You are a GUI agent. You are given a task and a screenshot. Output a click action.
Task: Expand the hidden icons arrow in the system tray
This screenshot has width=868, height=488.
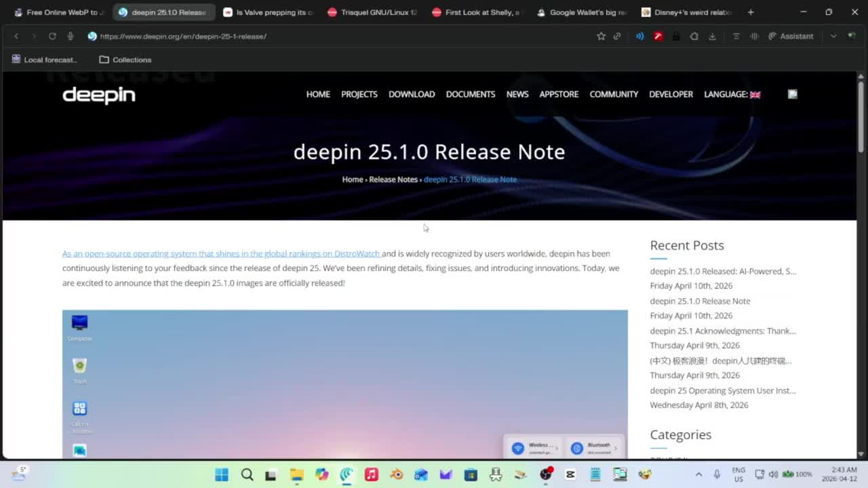698,474
